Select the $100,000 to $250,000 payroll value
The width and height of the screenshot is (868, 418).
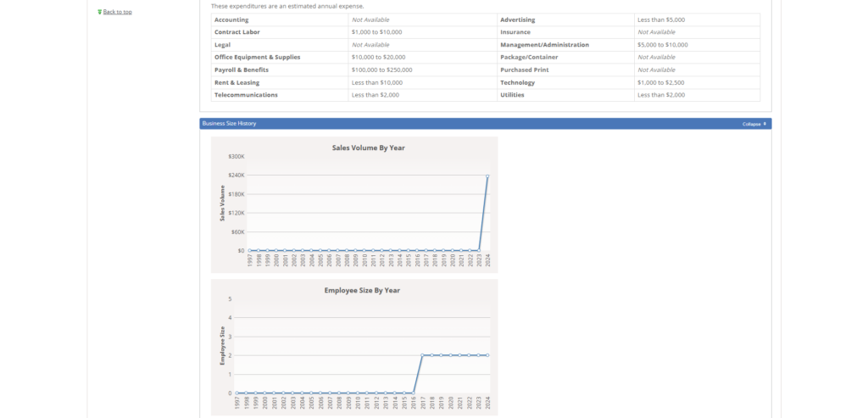click(x=381, y=70)
